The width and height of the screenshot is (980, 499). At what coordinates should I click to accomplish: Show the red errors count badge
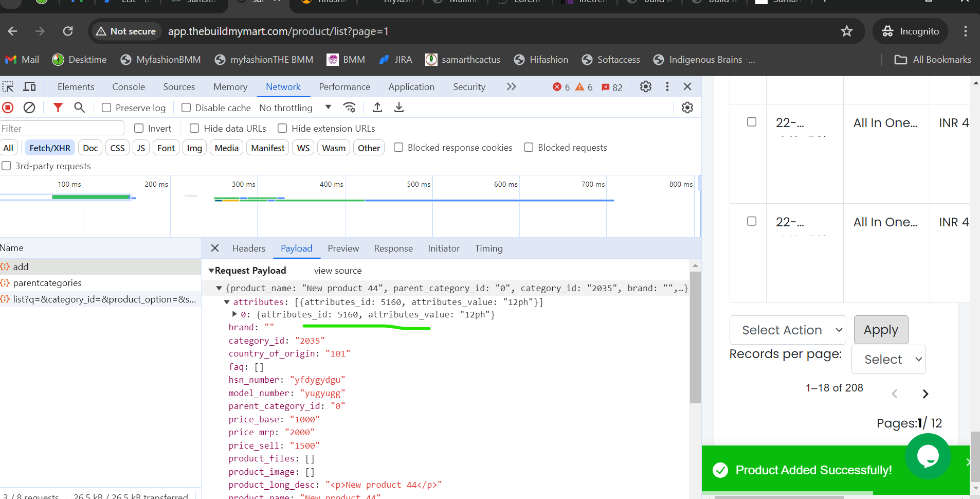pos(561,87)
